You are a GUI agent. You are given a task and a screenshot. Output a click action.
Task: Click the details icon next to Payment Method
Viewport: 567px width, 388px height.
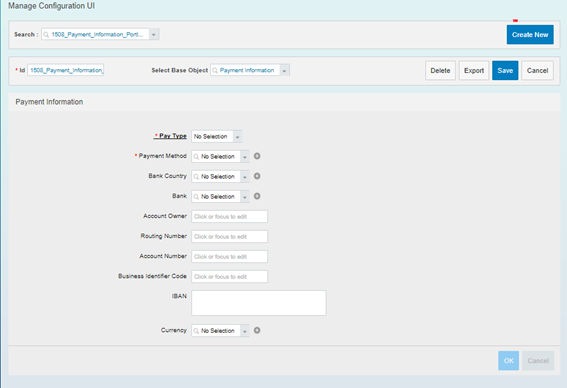257,156
